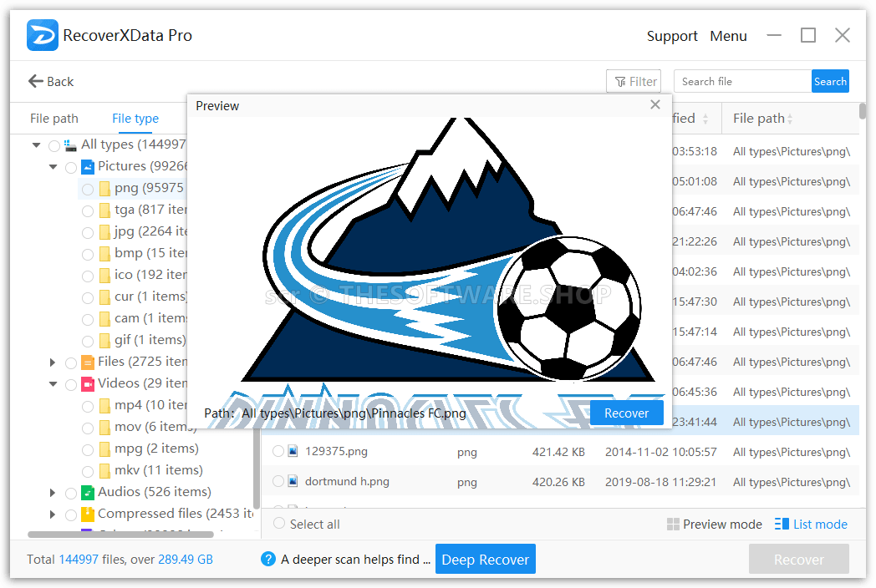Click the mp4 folder icon
The width and height of the screenshot is (876, 588).
[104, 406]
